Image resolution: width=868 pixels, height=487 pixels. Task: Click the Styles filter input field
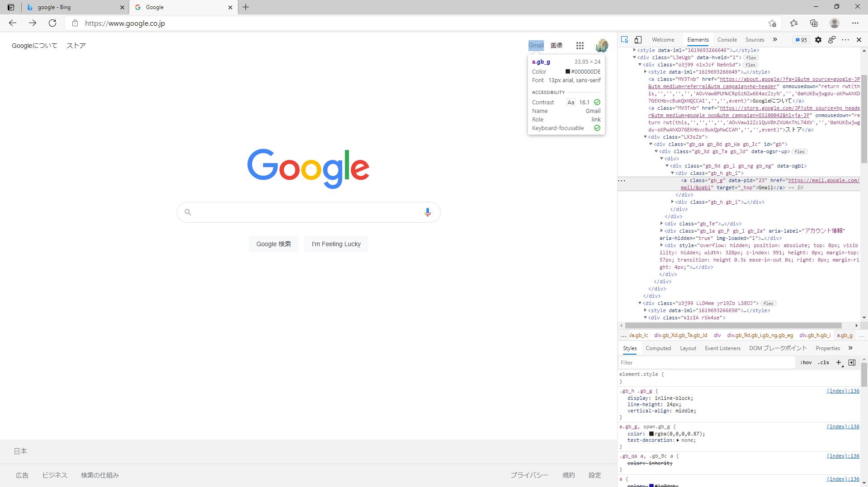(x=706, y=362)
